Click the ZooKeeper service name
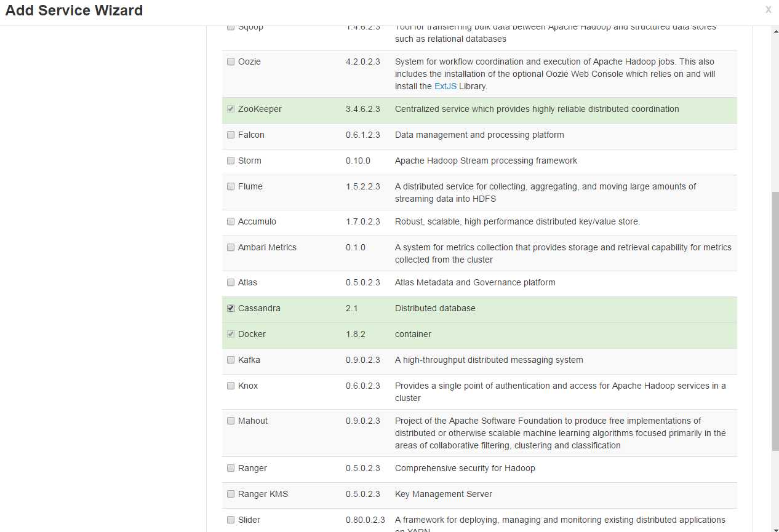 [x=260, y=109]
